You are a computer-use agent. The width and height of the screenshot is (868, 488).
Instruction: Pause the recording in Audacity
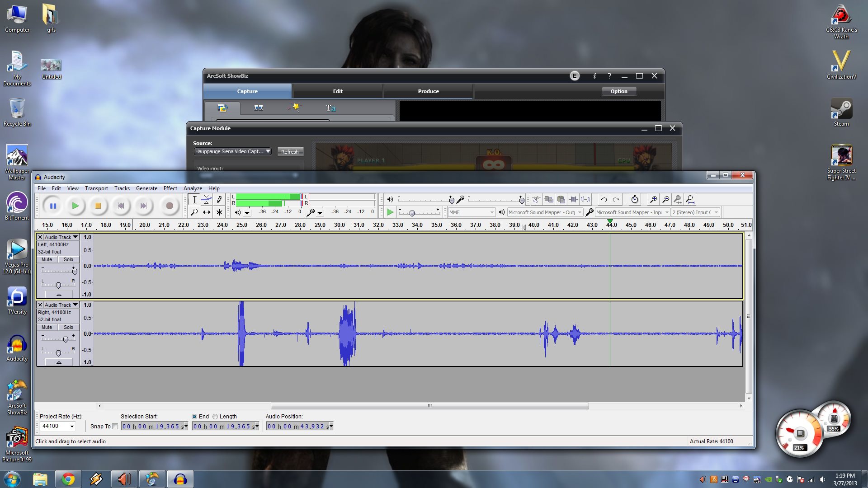[53, 206]
